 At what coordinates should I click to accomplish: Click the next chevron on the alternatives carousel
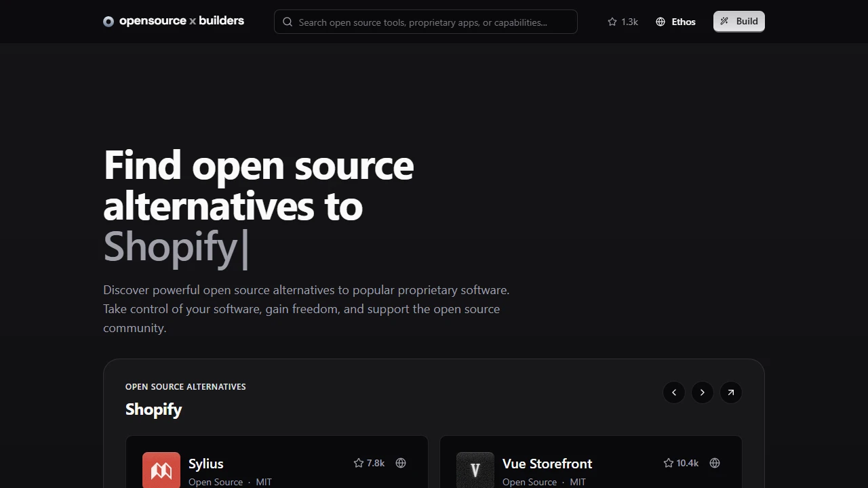[x=702, y=392]
